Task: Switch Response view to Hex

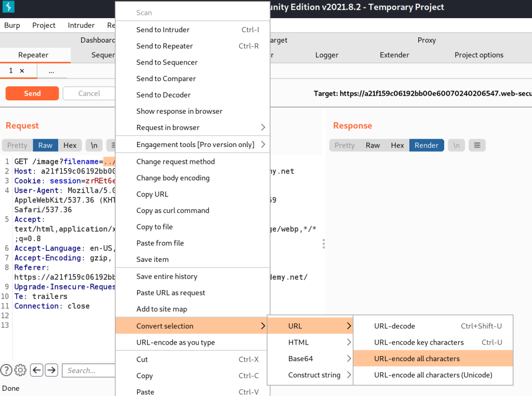Action: tap(397, 146)
